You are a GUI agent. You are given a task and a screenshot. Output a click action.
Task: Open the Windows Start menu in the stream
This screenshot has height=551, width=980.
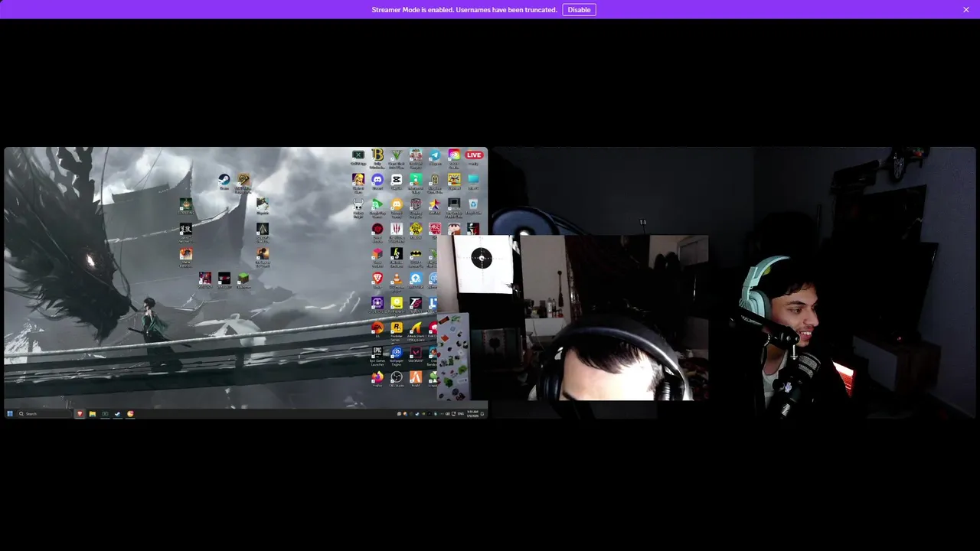pyautogui.click(x=10, y=413)
